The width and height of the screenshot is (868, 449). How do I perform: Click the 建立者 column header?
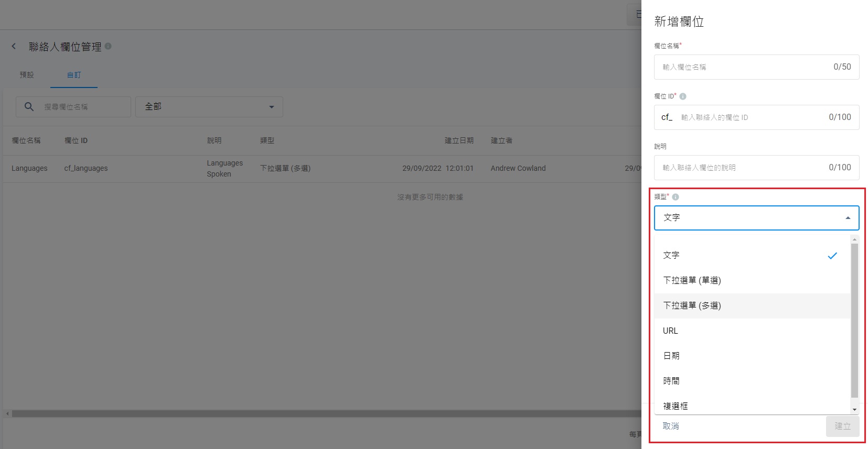click(501, 140)
